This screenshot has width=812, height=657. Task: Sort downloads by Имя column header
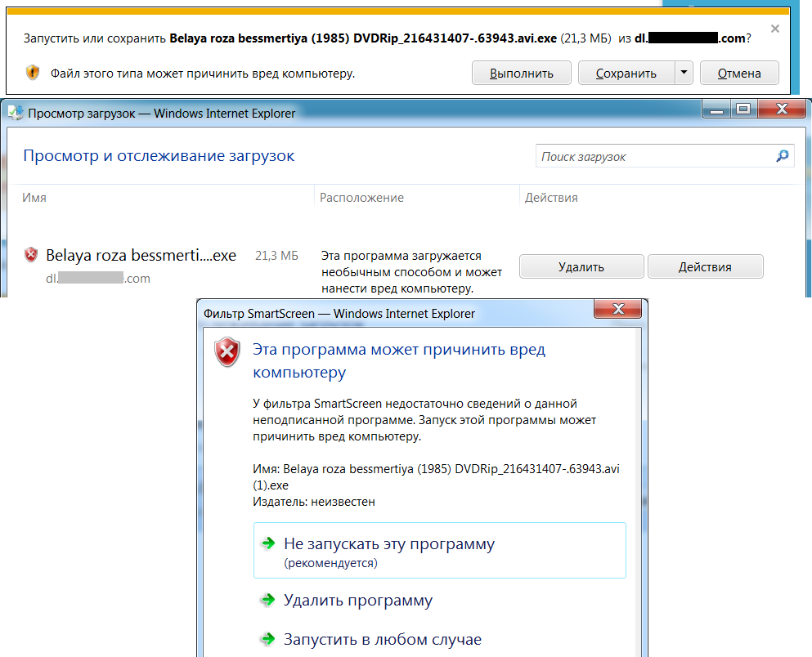pyautogui.click(x=34, y=198)
